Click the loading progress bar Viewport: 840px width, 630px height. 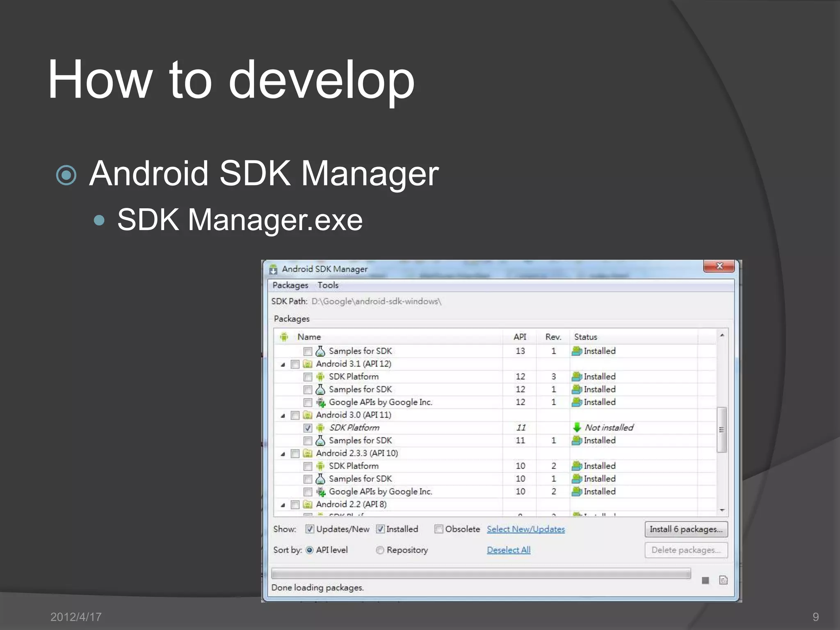[x=481, y=573]
